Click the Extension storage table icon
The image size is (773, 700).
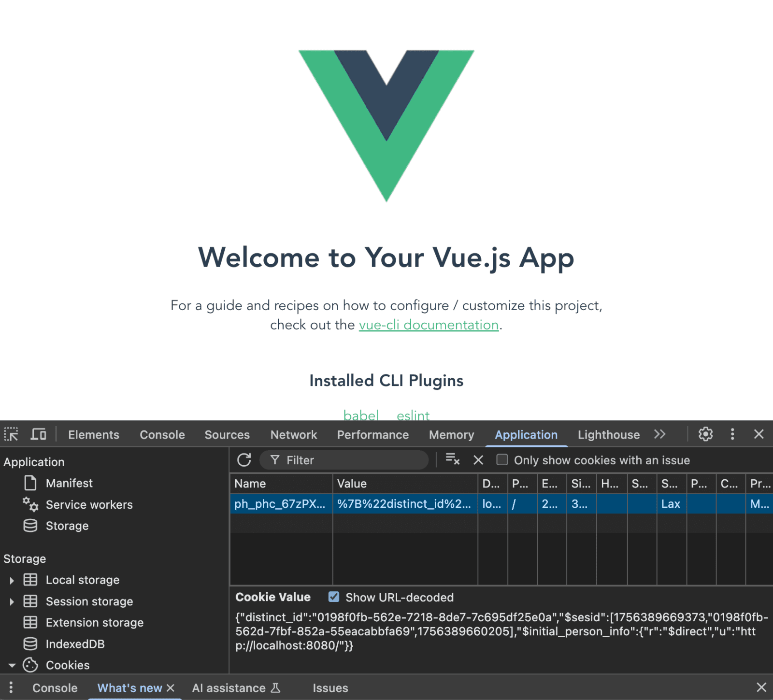pyautogui.click(x=30, y=622)
